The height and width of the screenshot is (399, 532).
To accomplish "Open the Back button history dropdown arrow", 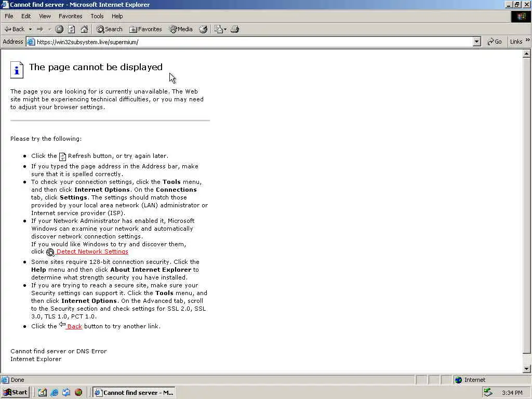I will click(x=30, y=30).
